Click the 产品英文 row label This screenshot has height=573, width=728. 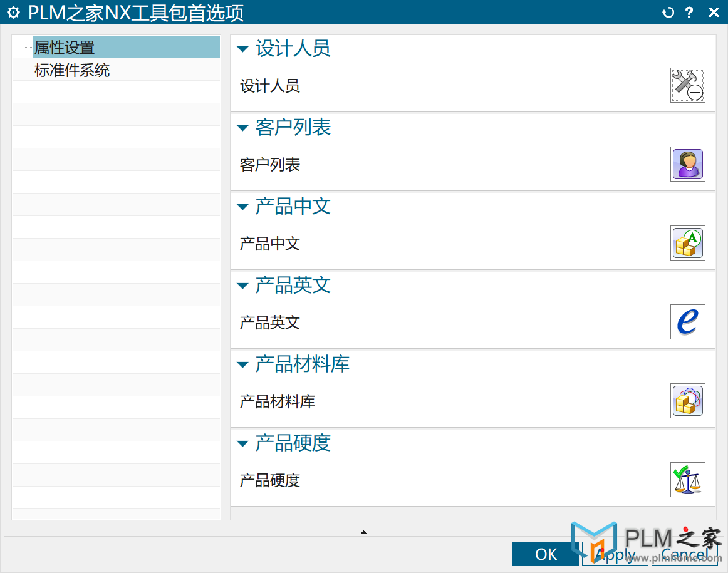270,323
